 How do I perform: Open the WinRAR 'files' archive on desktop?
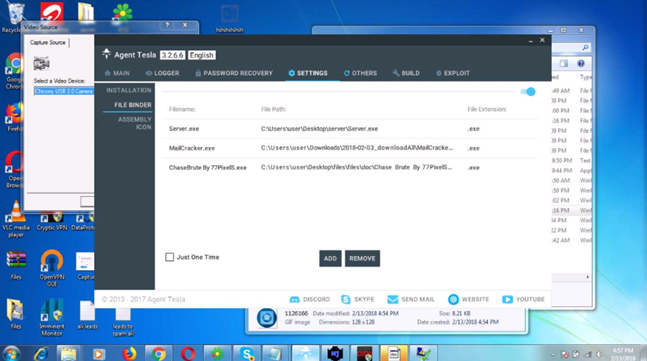tap(16, 265)
